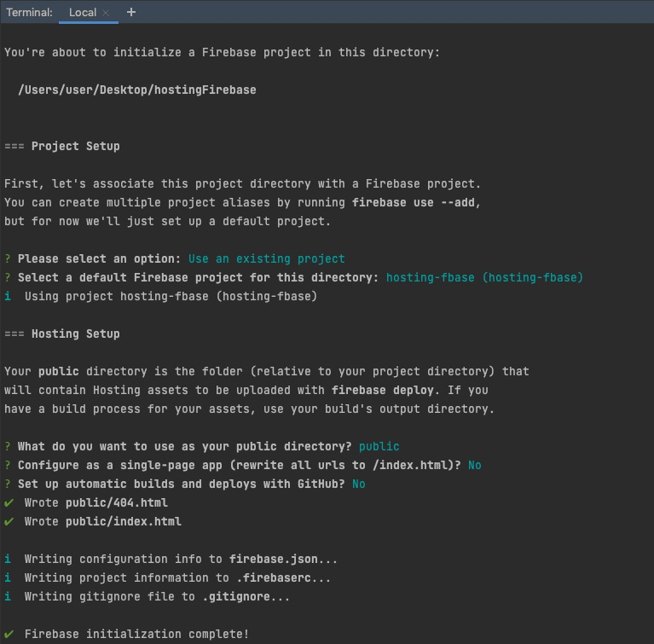The width and height of the screenshot is (654, 644).
Task: Open a new terminal session with plus
Action: click(131, 12)
